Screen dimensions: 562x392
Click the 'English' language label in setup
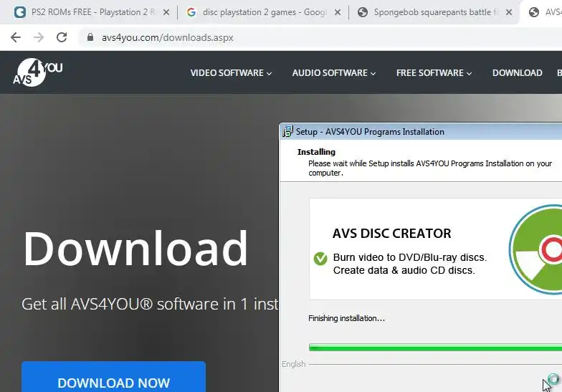[294, 364]
